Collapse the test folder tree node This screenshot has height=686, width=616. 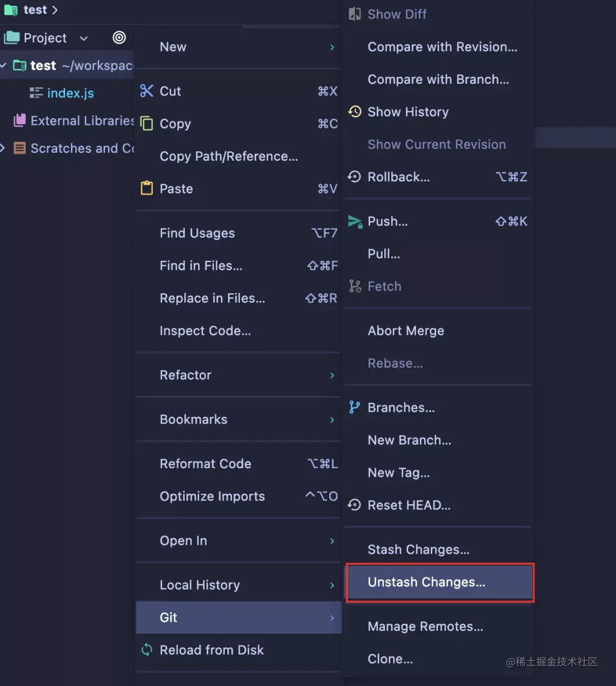(3, 66)
